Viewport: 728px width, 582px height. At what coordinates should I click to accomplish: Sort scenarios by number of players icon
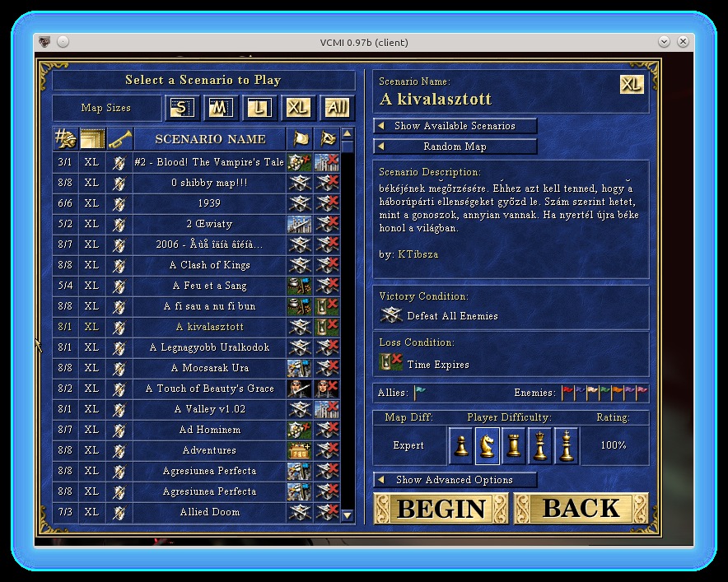point(65,139)
